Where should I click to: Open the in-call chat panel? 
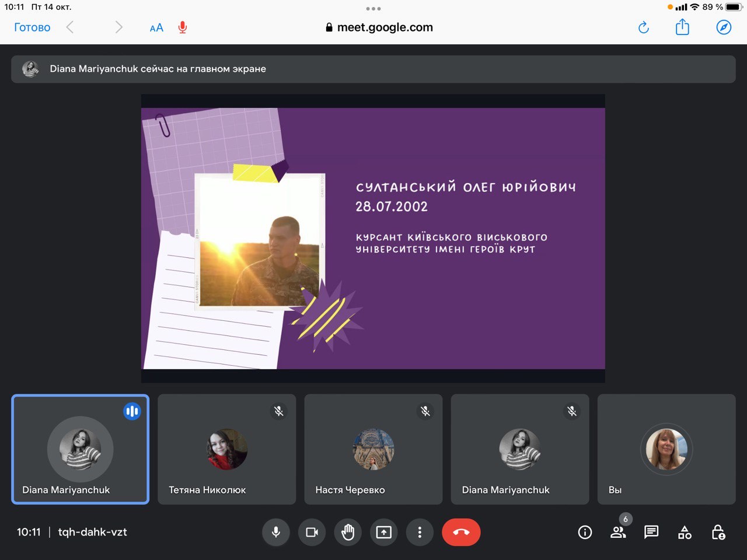click(x=651, y=532)
